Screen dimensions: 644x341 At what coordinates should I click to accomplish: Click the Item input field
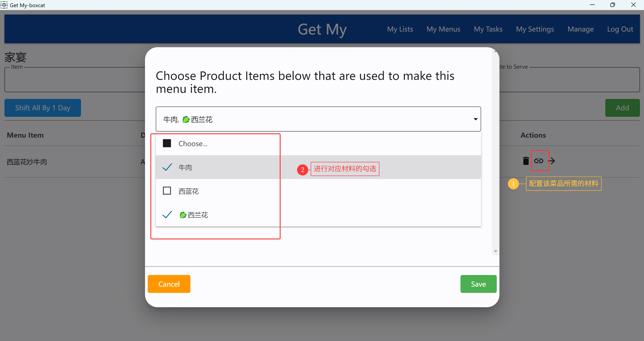(x=75, y=80)
